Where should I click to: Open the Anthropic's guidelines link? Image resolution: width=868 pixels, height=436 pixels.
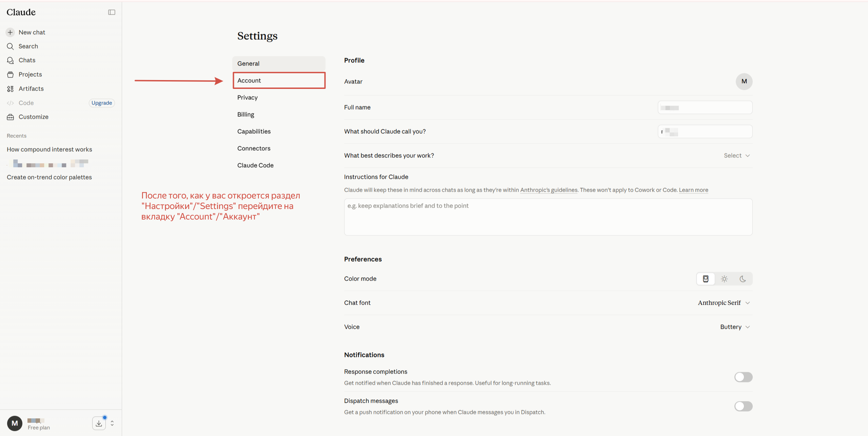[549, 190]
